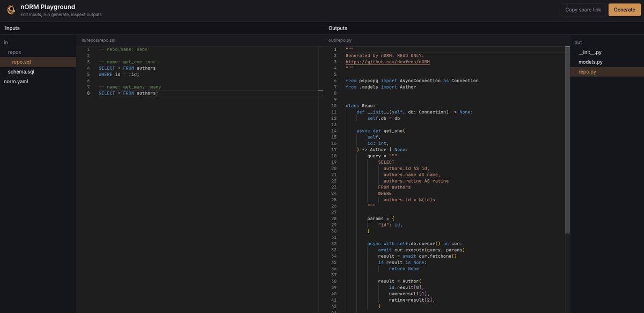This screenshot has height=313, width=644.
Task: Click the Generate button
Action: click(x=624, y=10)
